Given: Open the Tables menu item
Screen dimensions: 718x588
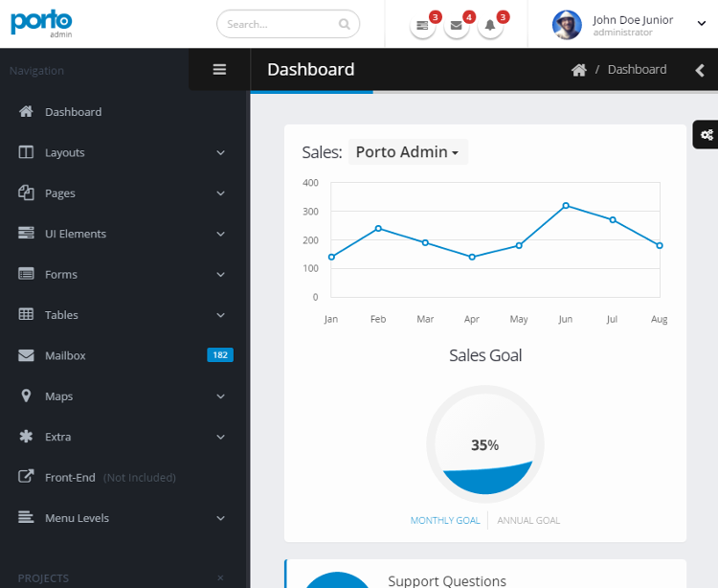Looking at the screenshot, I should [122, 315].
